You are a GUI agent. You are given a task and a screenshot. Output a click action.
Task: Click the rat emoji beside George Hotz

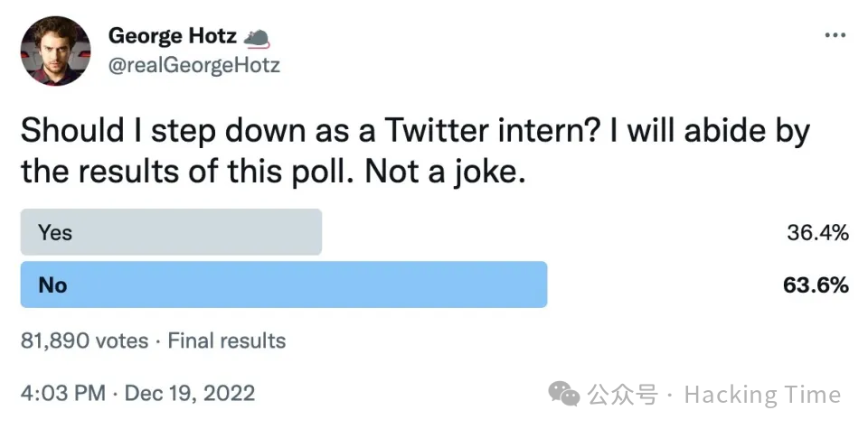pos(257,37)
